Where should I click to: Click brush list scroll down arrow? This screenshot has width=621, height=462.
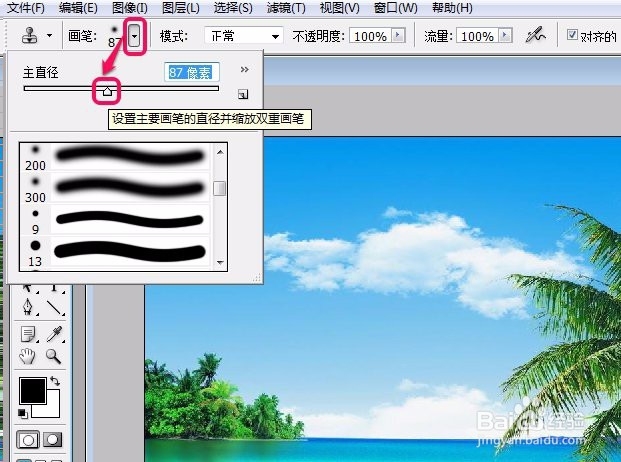coord(220,262)
